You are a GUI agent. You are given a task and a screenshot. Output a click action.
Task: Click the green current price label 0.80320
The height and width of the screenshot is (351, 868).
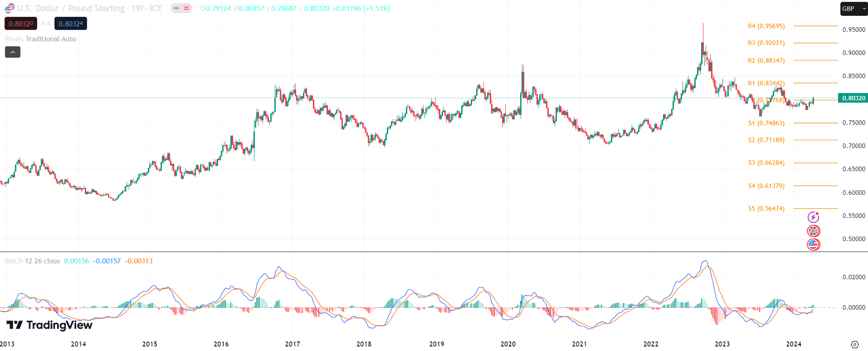853,98
